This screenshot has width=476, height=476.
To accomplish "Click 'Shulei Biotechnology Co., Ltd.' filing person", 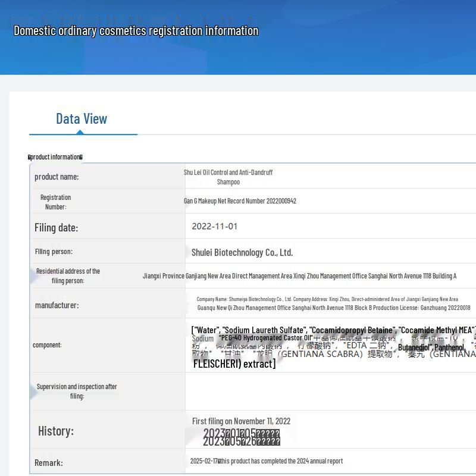I will coord(242,252).
